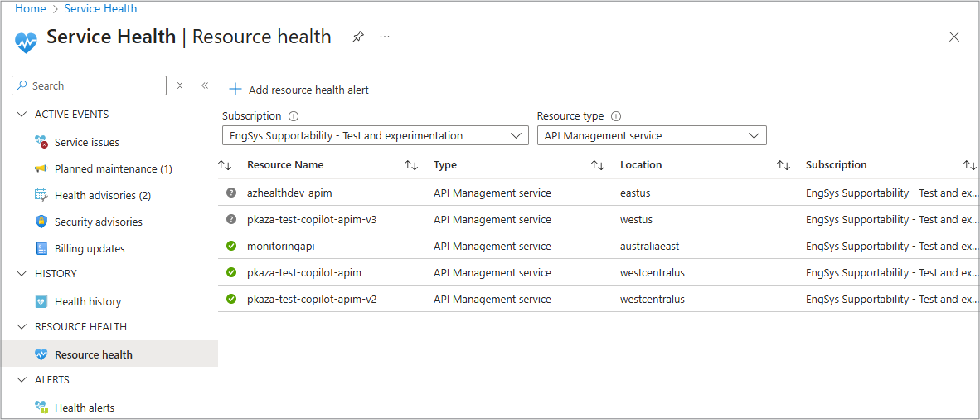Navigate to Home breadcrumb link
This screenshot has width=980, height=420.
(31, 8)
